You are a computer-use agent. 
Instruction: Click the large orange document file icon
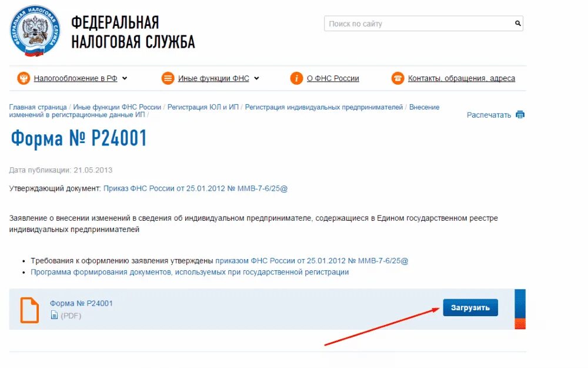click(x=29, y=310)
